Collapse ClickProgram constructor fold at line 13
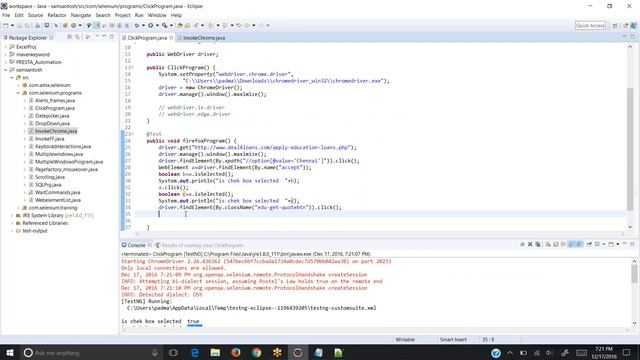 click(x=132, y=67)
